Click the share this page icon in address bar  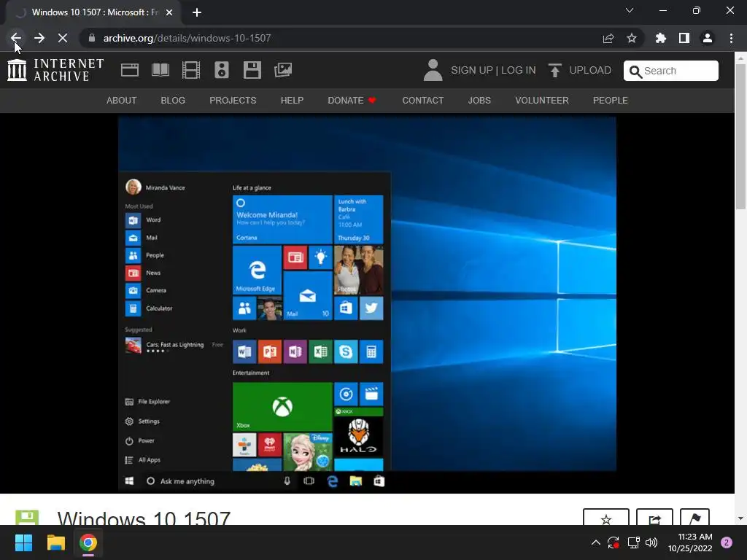pyautogui.click(x=608, y=38)
